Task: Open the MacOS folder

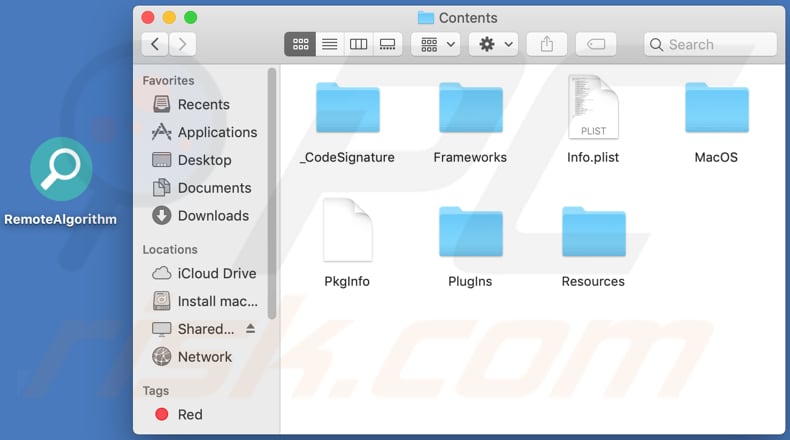Action: click(x=716, y=109)
